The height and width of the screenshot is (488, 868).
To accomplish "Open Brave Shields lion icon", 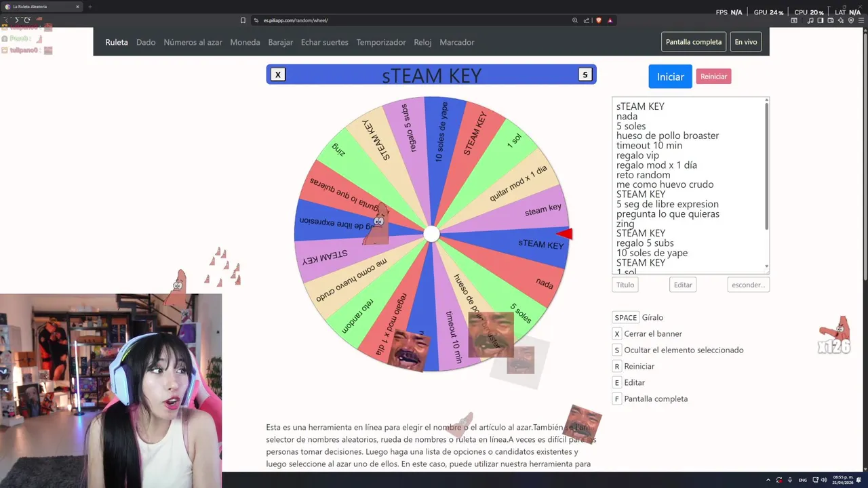I will (598, 20).
